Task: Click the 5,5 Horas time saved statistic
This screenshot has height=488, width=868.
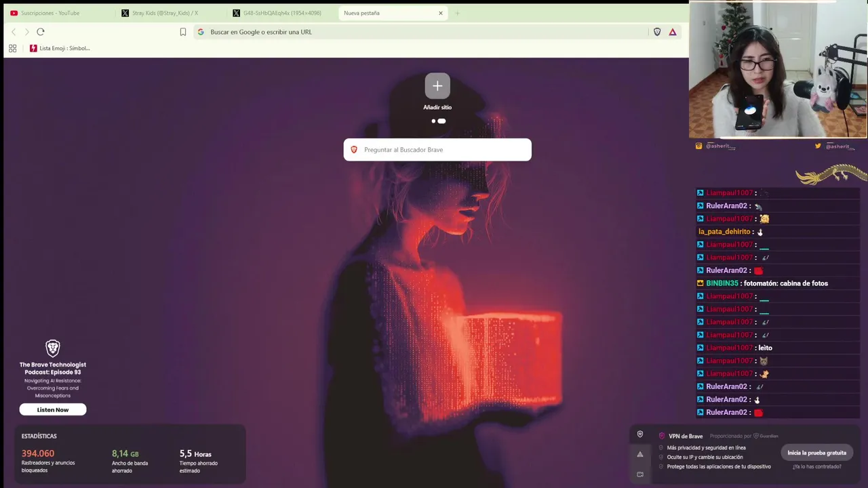Action: pos(195,453)
